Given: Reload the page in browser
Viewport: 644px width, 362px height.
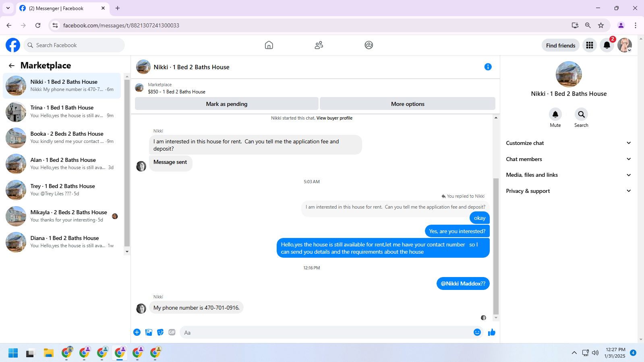Looking at the screenshot, I should tap(38, 25).
